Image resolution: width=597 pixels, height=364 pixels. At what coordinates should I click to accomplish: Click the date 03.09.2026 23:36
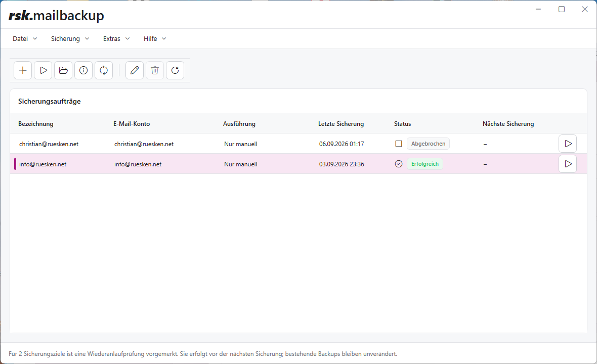342,164
